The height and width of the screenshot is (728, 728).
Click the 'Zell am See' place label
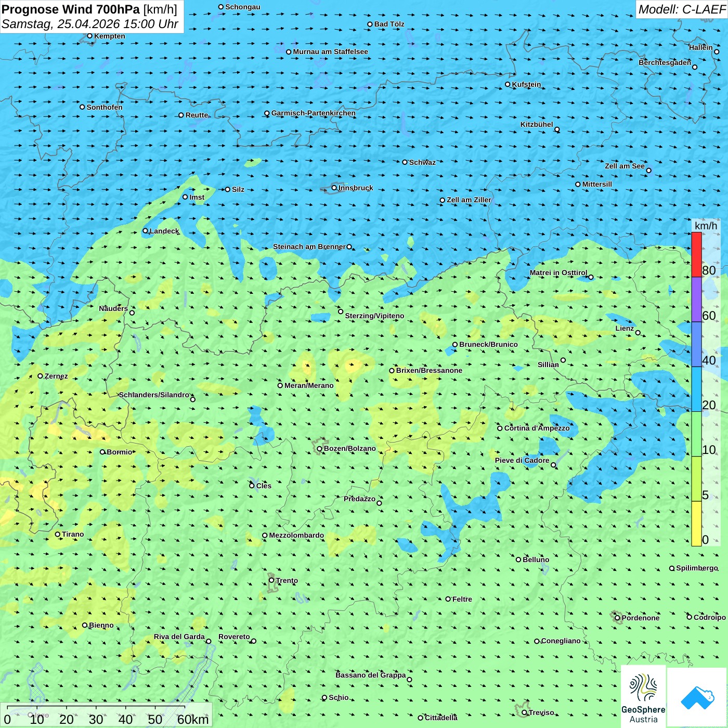625,166
